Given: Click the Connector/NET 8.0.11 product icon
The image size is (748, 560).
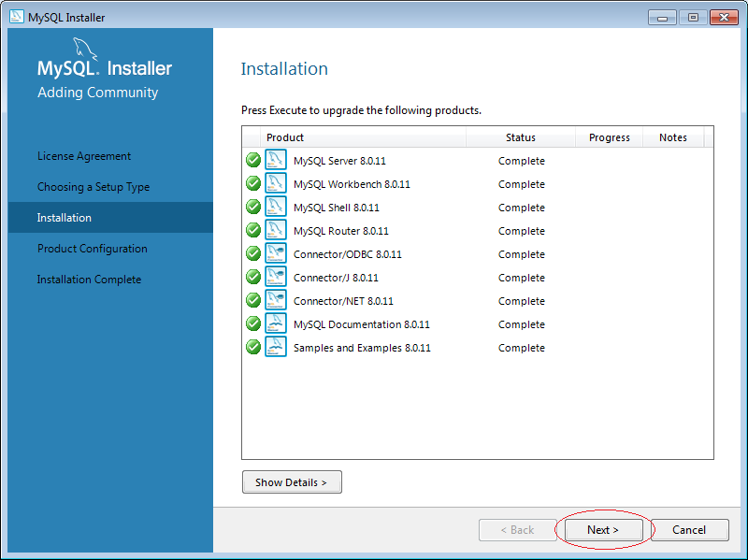Looking at the screenshot, I should [276, 300].
